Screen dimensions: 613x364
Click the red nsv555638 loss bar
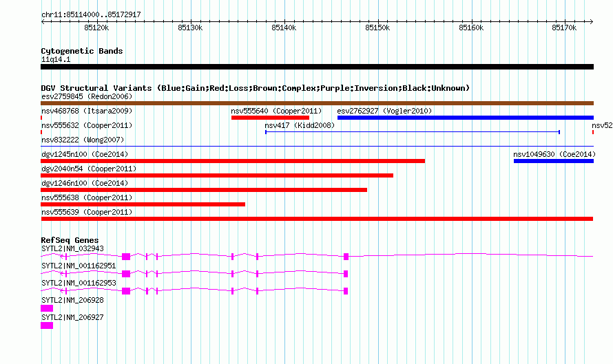click(x=143, y=204)
